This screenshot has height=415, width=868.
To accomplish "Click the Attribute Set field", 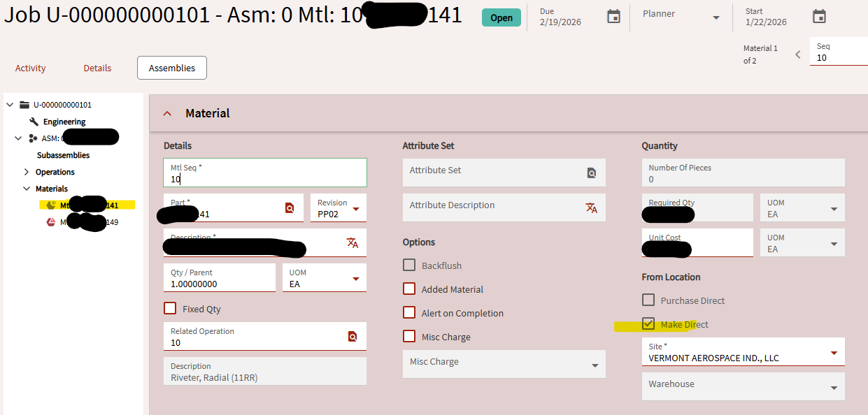I will 504,173.
